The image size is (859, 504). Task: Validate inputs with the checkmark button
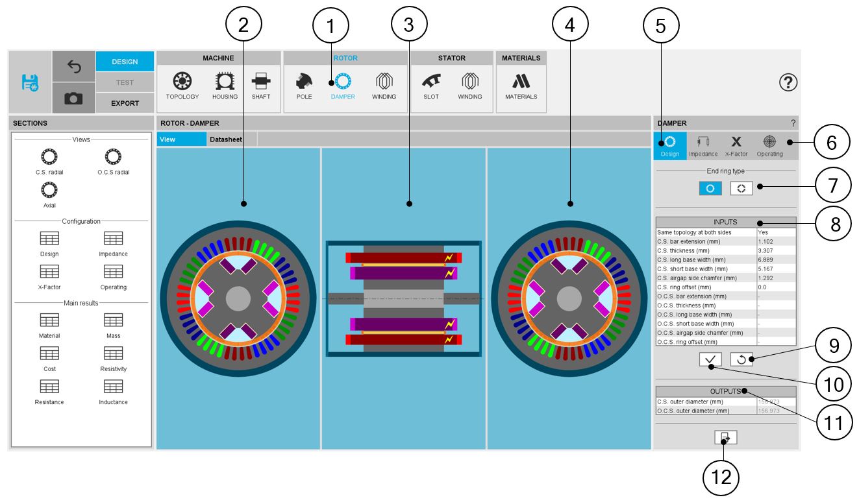710,359
